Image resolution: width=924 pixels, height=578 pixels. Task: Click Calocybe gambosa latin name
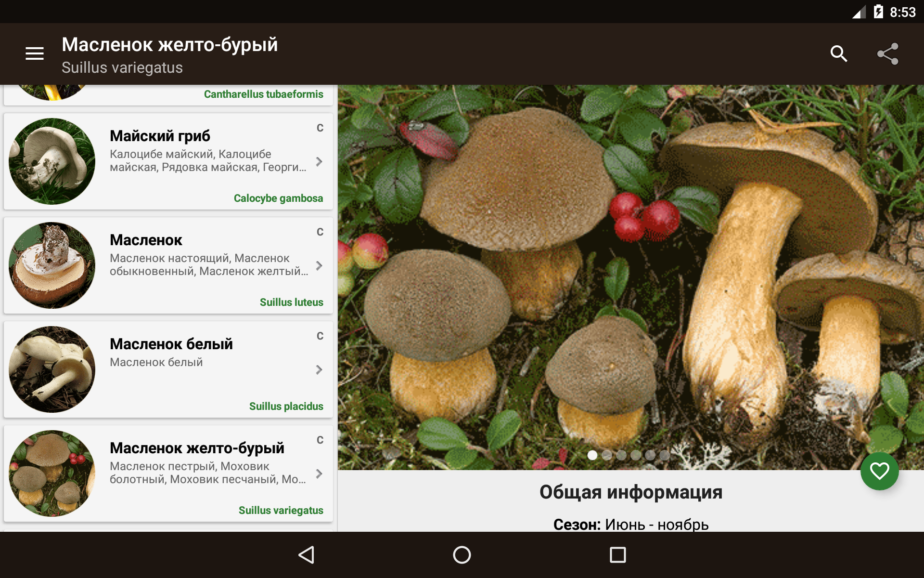pos(278,198)
